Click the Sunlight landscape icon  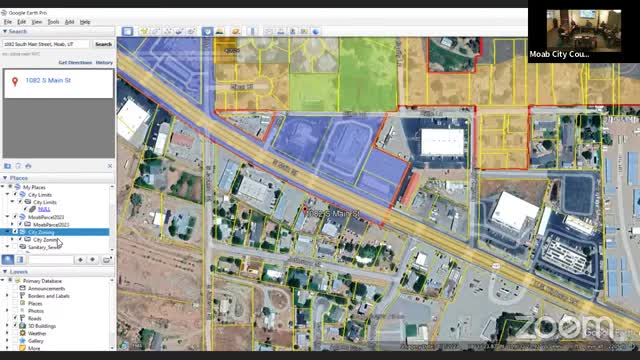pyautogui.click(x=220, y=31)
